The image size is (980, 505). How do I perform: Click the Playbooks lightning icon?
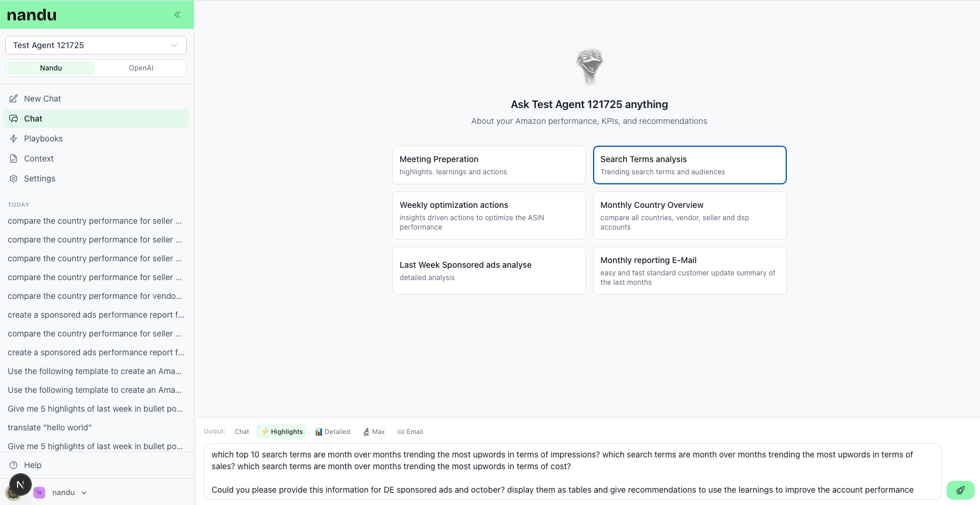coord(14,139)
